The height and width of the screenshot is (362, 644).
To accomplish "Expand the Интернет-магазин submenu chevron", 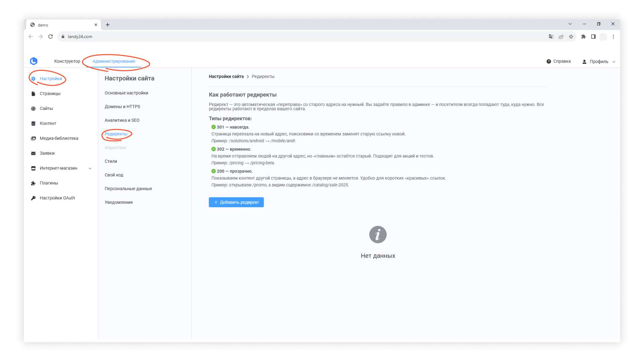I will 90,168.
